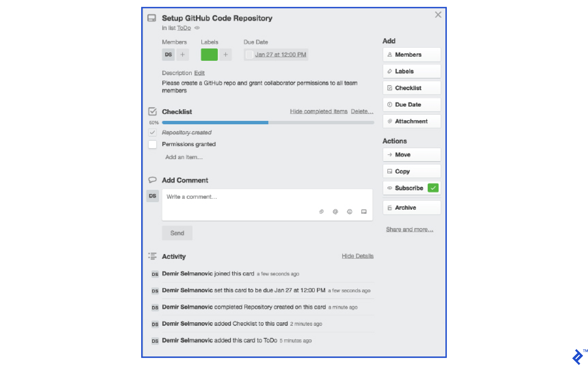This screenshot has height=365, width=588.
Task: Expand Share and more options
Action: [x=410, y=229]
